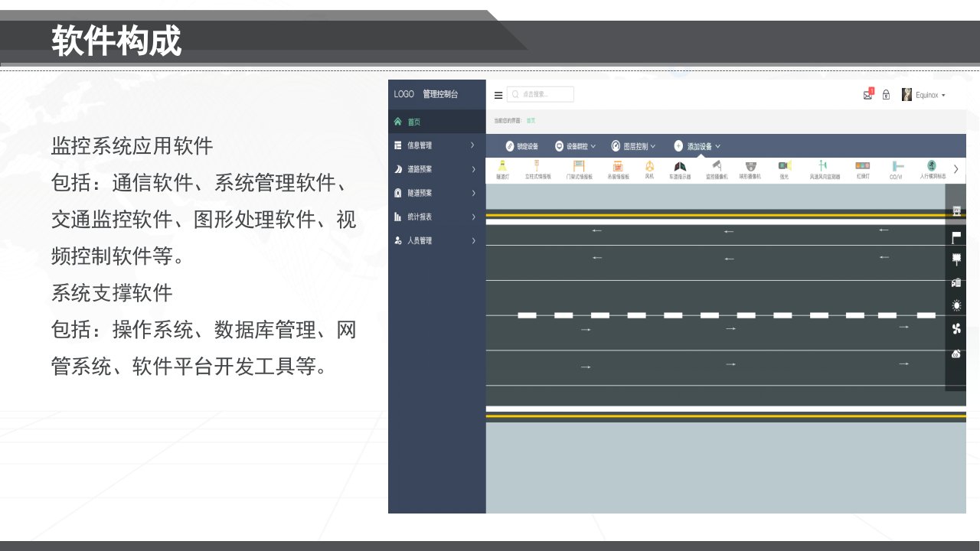
Task: Select the 风机 fan device icon
Action: 649,169
